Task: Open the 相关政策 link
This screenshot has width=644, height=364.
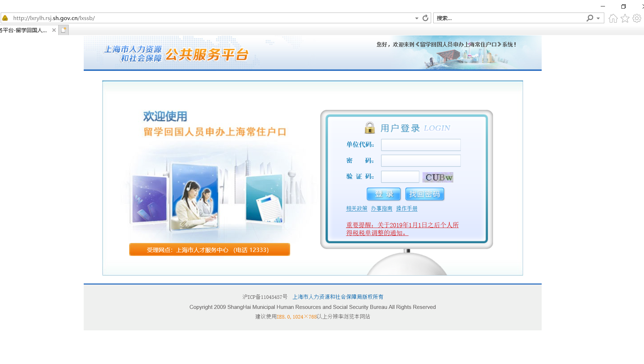Action: click(x=357, y=208)
